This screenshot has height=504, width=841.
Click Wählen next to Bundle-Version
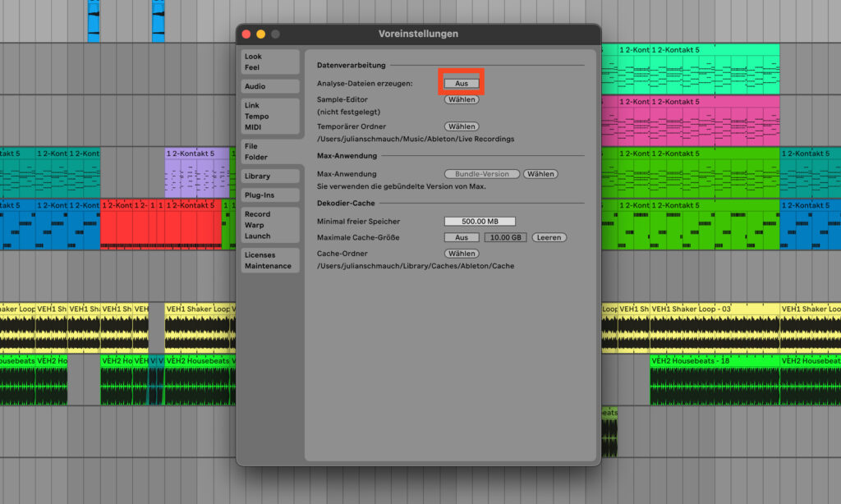click(x=540, y=174)
